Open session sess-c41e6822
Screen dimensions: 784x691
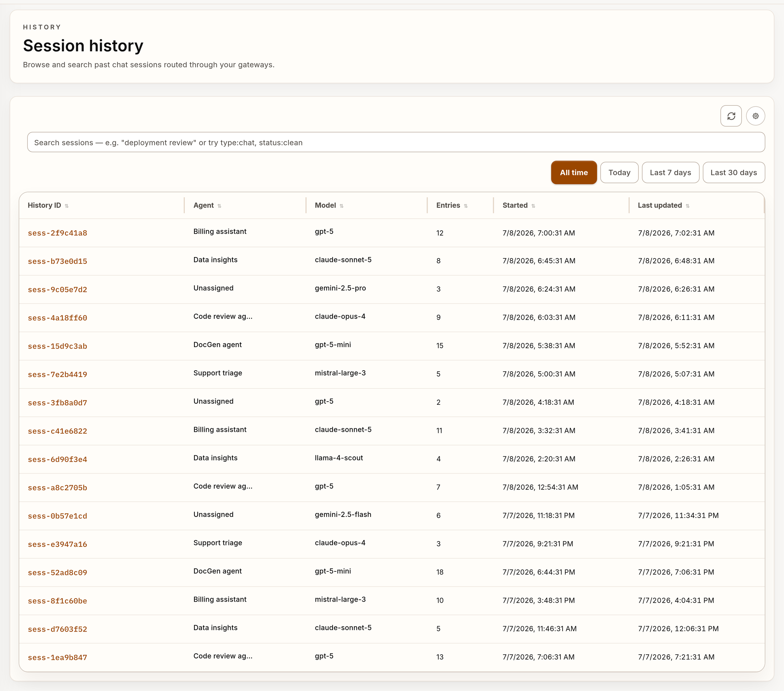click(x=58, y=431)
